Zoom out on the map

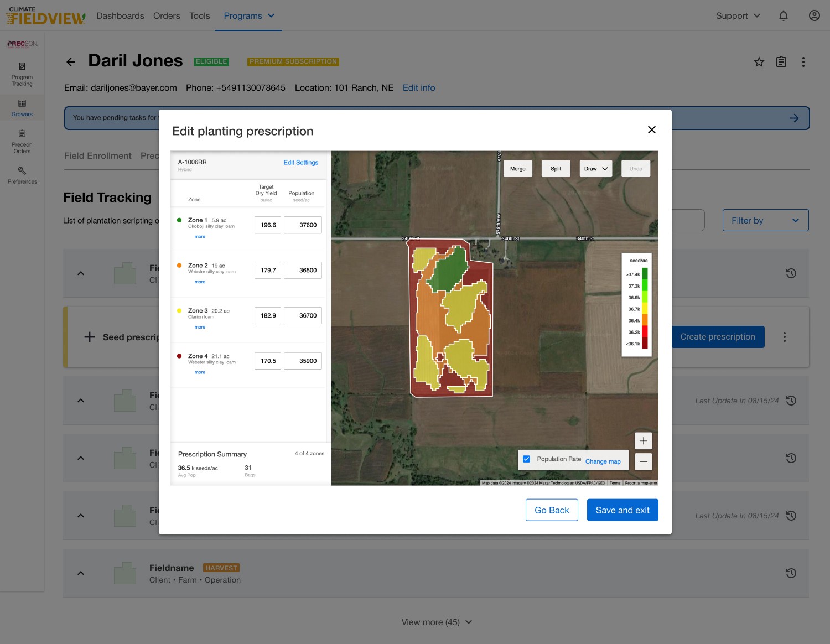pyautogui.click(x=643, y=461)
